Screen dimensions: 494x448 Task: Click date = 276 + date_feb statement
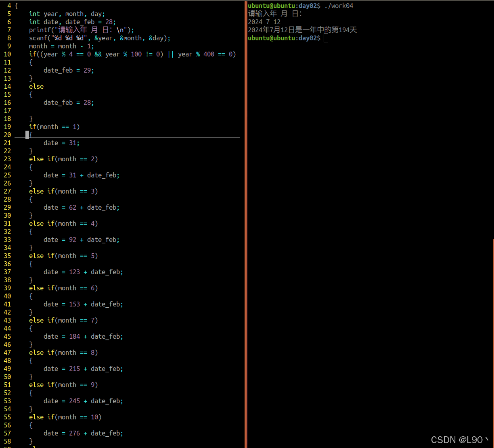tap(83, 433)
